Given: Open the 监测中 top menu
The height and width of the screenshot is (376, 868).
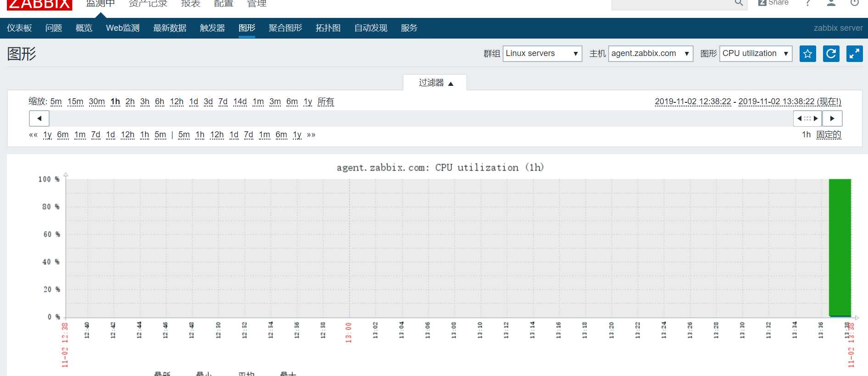Looking at the screenshot, I should (101, 4).
